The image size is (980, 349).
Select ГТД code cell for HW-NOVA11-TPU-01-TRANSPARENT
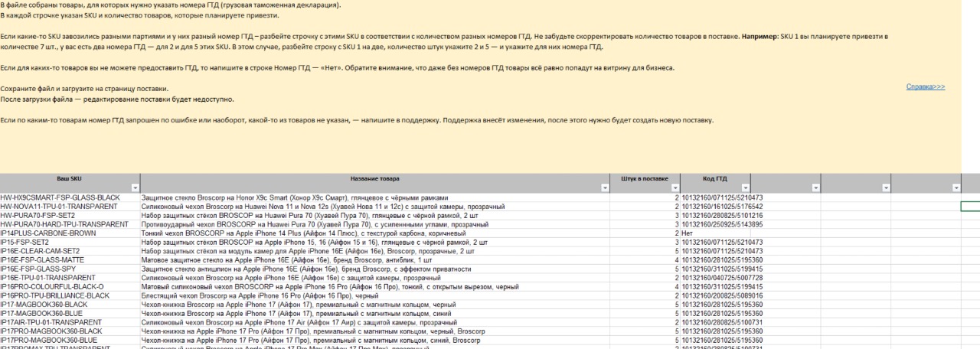click(x=716, y=206)
